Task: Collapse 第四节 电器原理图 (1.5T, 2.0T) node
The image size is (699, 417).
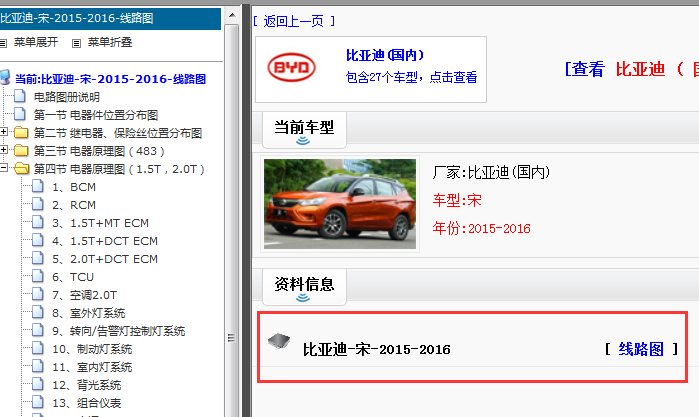Action: [4, 168]
